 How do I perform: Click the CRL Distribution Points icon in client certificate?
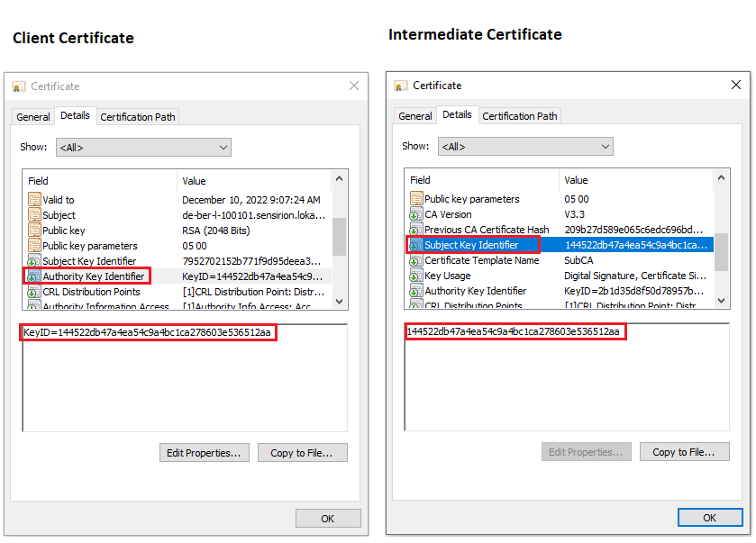tap(35, 292)
